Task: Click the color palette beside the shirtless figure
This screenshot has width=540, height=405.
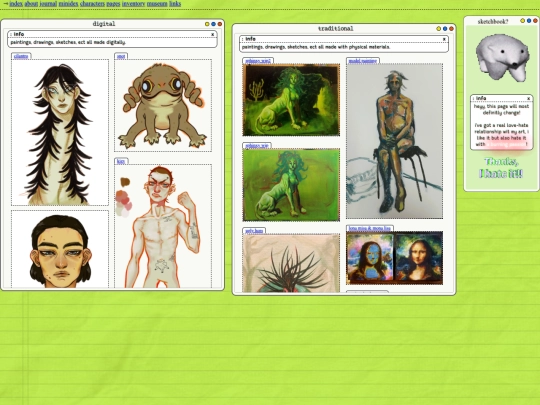Action: tap(124, 197)
